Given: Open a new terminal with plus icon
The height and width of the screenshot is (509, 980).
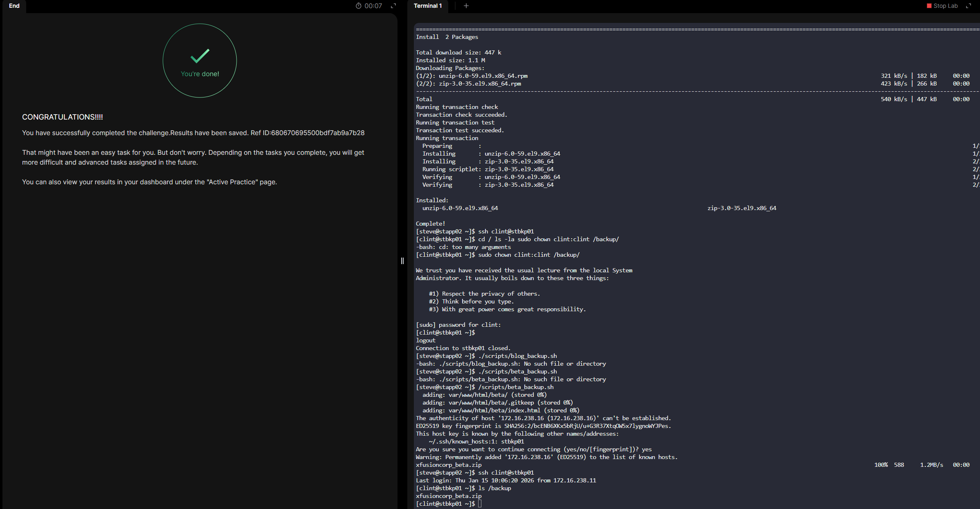Looking at the screenshot, I should pos(466,6).
